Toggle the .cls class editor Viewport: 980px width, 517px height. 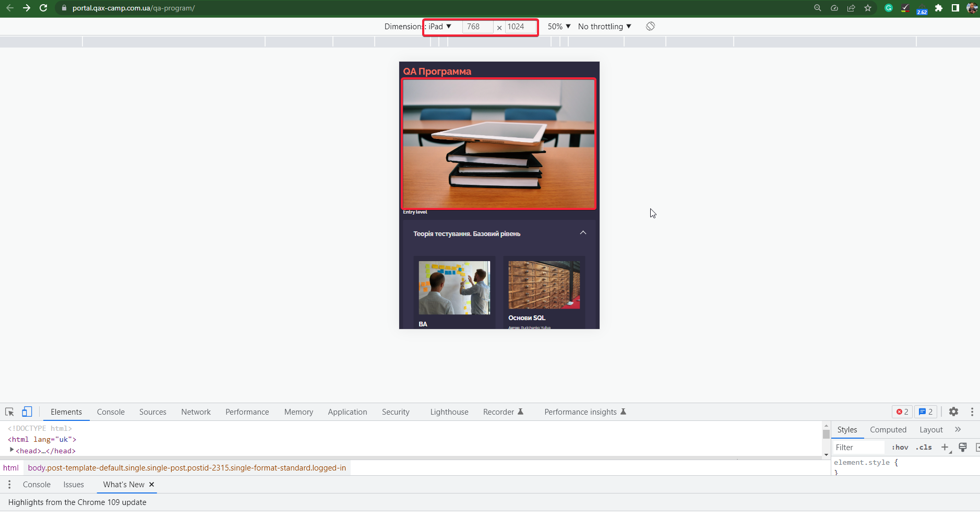925,448
